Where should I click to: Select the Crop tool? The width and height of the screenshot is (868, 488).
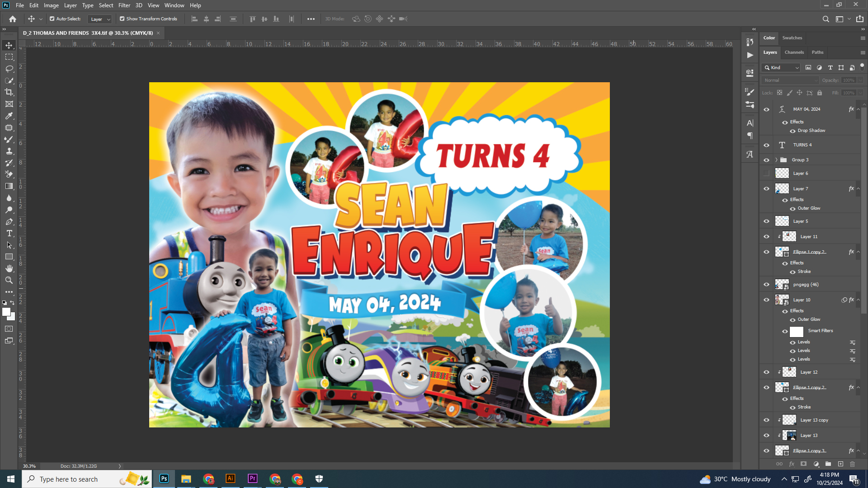pos(9,92)
